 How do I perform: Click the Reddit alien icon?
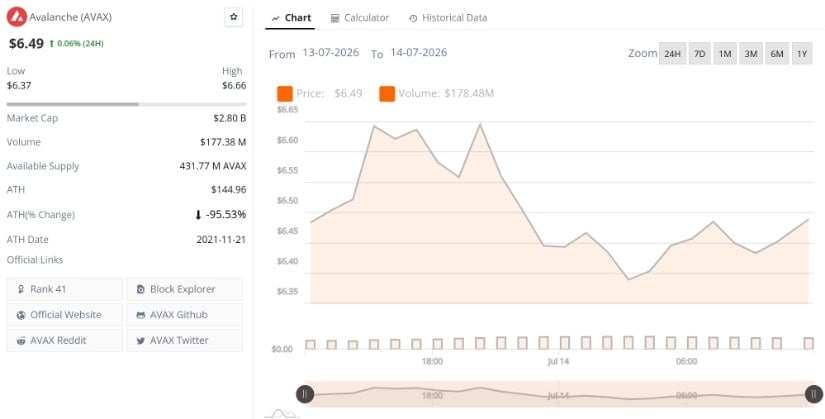[21, 341]
